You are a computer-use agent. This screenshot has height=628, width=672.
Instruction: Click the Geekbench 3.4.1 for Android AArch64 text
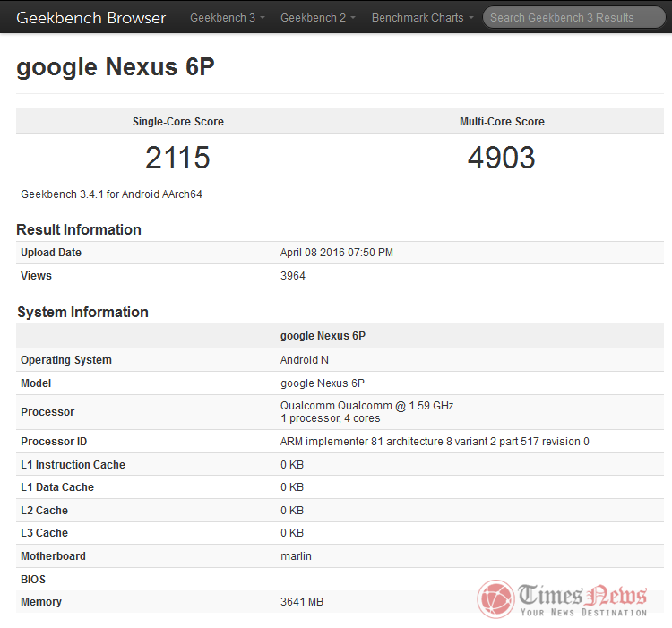(111, 194)
